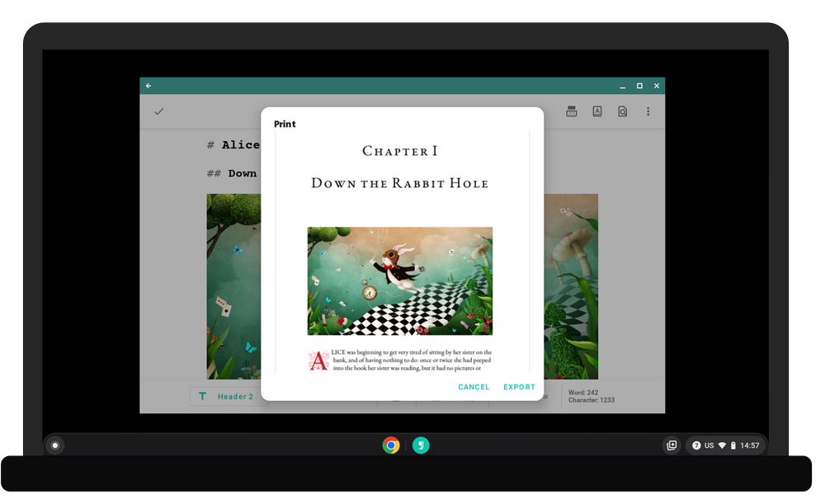Launch Chrome from the shelf

pos(389,445)
